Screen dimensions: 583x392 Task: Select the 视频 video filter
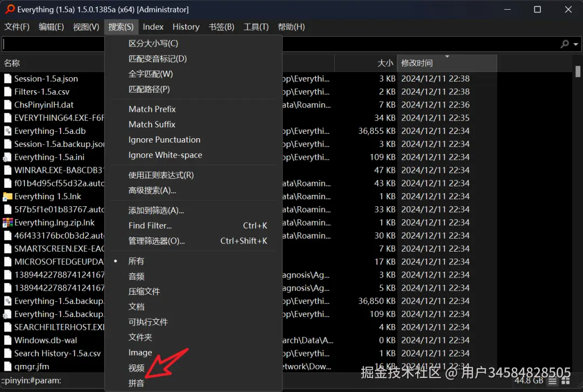coord(194,368)
